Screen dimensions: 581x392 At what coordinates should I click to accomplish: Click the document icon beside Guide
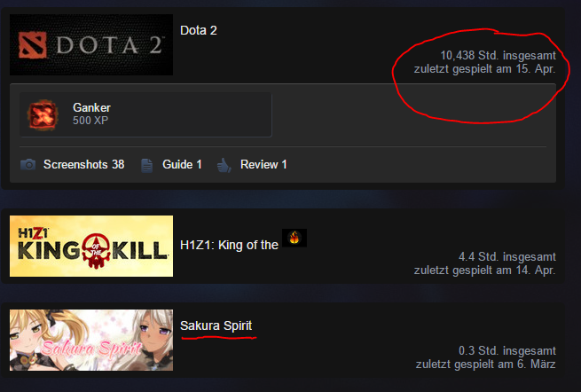point(146,165)
